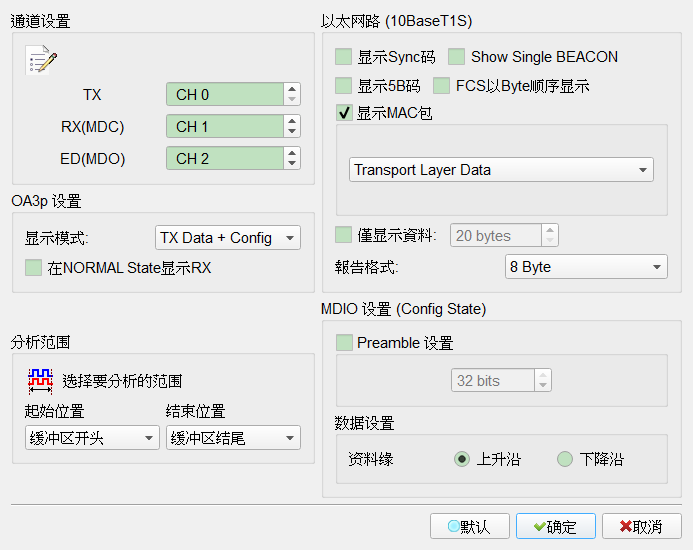The image size is (693, 550).
Task: Cancel the dialog with 取消 button
Action: tap(642, 526)
